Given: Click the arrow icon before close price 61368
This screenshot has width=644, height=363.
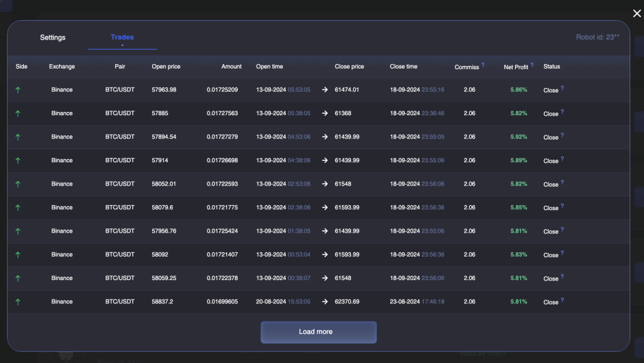Looking at the screenshot, I should point(325,113).
